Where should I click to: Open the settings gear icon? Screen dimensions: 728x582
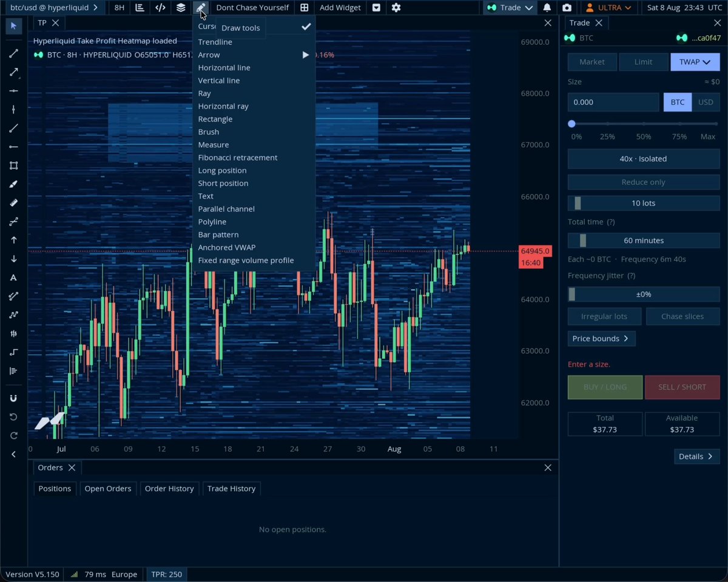tap(396, 7)
